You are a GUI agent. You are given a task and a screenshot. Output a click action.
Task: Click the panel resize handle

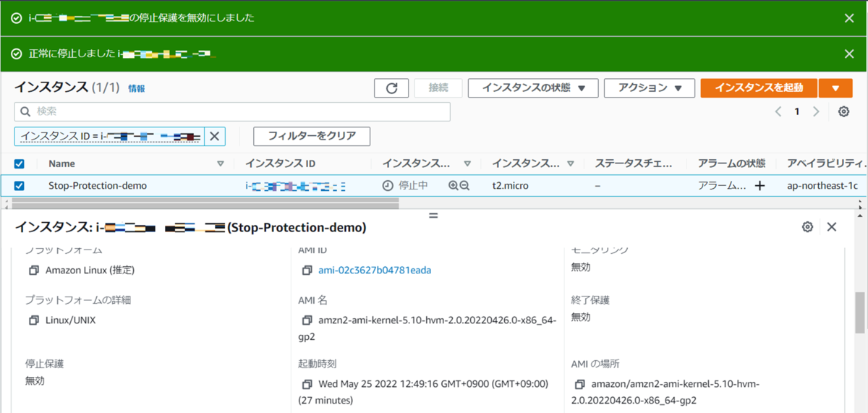(434, 215)
